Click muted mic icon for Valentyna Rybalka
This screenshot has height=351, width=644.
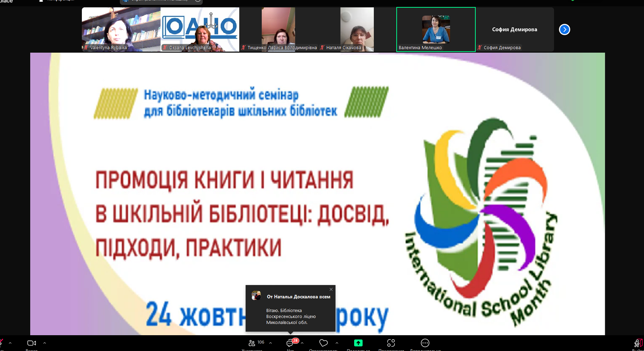(86, 48)
